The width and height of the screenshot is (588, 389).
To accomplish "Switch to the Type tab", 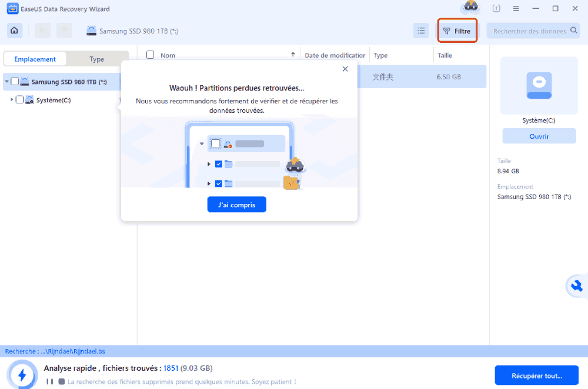I will pyautogui.click(x=97, y=59).
